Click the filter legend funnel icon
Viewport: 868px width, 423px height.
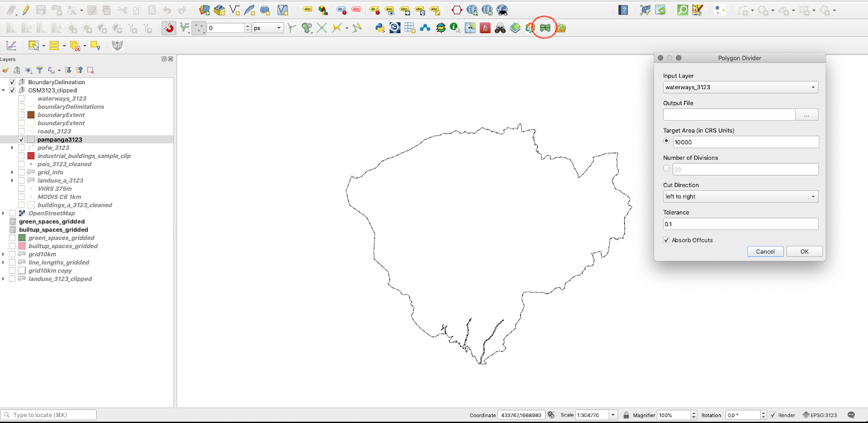click(x=40, y=70)
